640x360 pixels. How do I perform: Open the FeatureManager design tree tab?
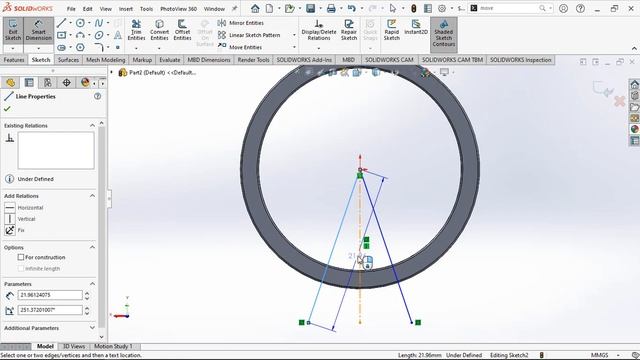pos(10,83)
